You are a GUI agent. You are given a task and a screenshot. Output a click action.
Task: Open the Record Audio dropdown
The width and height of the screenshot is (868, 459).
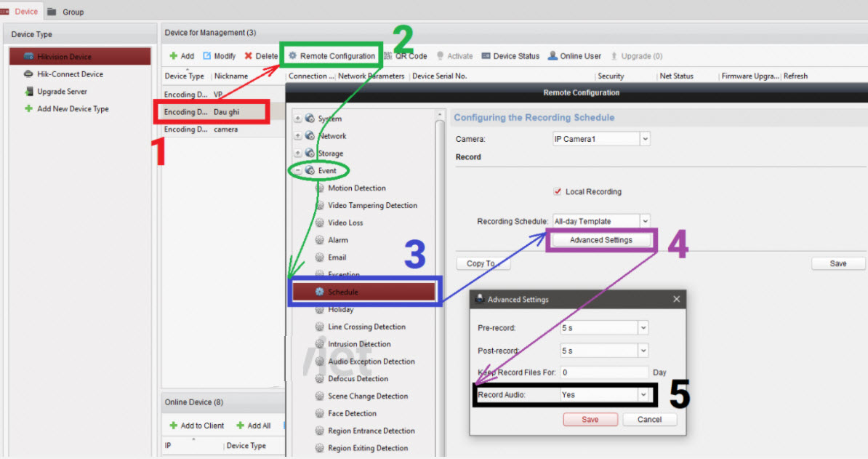point(642,394)
